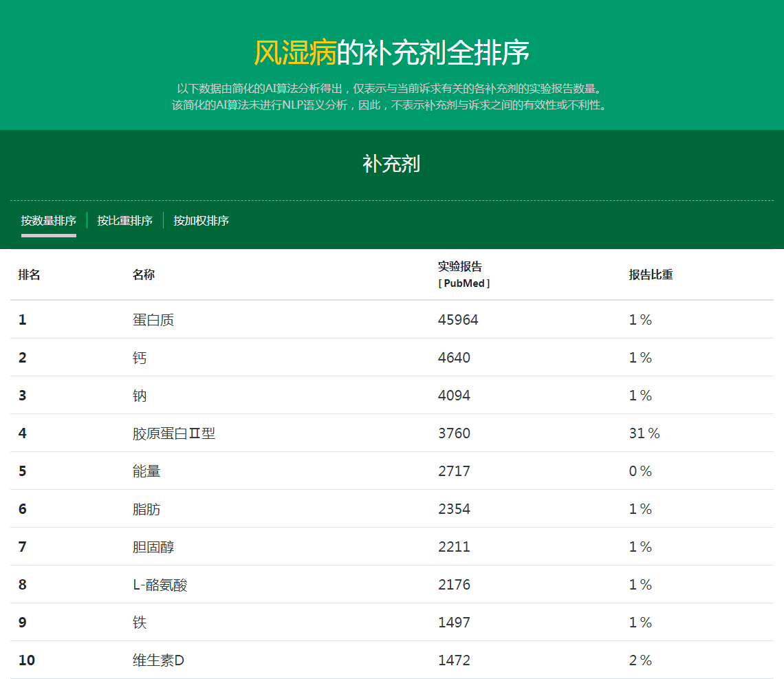Image resolution: width=784 pixels, height=679 pixels.
Task: Open the 钙 supplement entry
Action: pos(140,358)
